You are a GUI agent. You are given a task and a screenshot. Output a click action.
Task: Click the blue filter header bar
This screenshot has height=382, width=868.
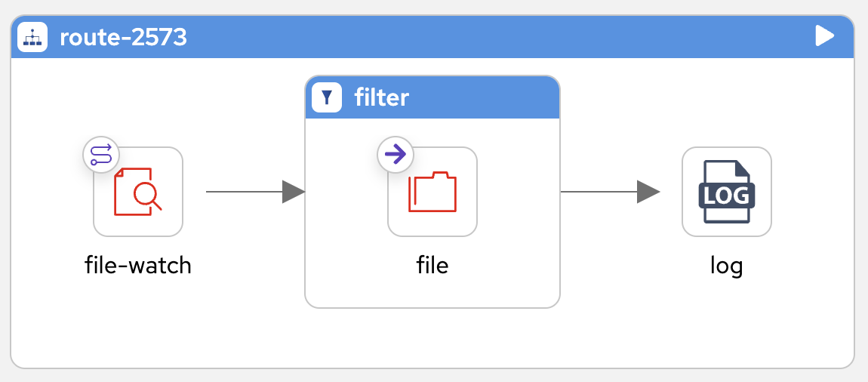pyautogui.click(x=432, y=97)
